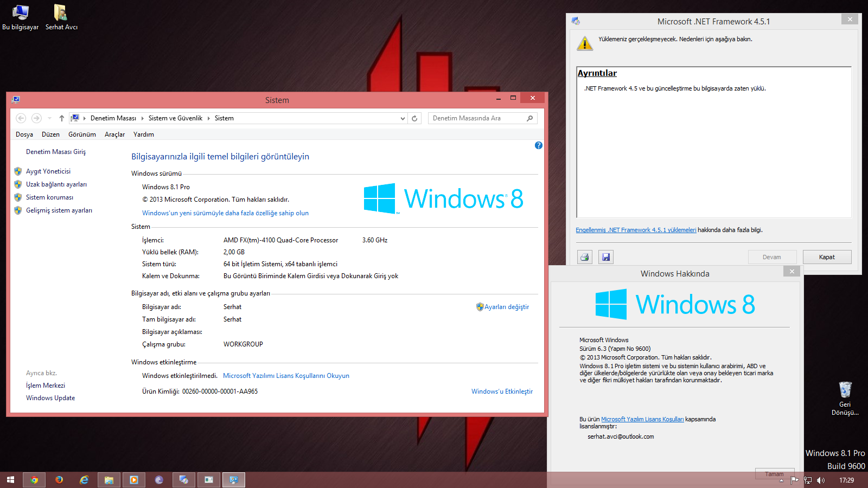The width and height of the screenshot is (868, 488).
Task: Open Internet Explorer from taskbar
Action: click(84, 480)
